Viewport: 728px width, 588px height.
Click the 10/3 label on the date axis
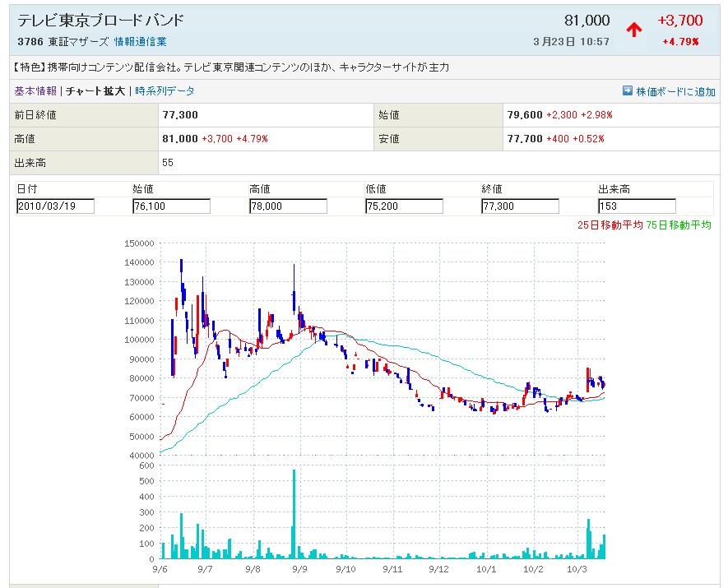[577, 568]
